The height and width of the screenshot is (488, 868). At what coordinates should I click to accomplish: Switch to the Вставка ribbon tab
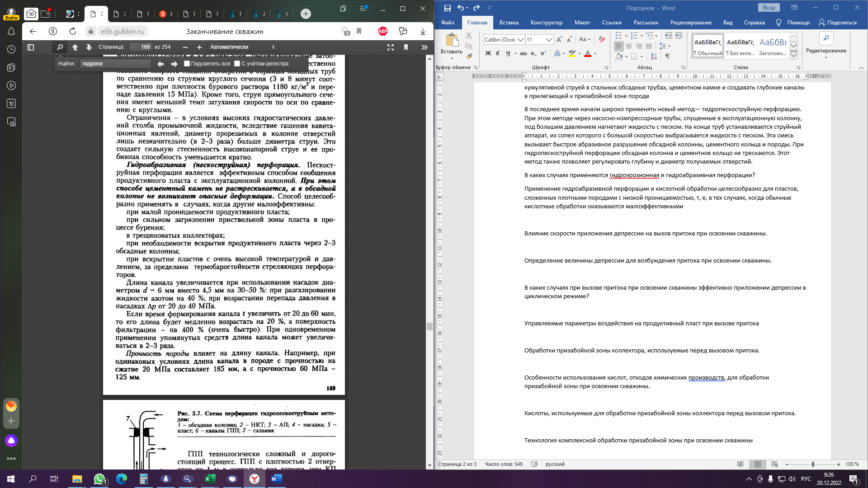[509, 23]
